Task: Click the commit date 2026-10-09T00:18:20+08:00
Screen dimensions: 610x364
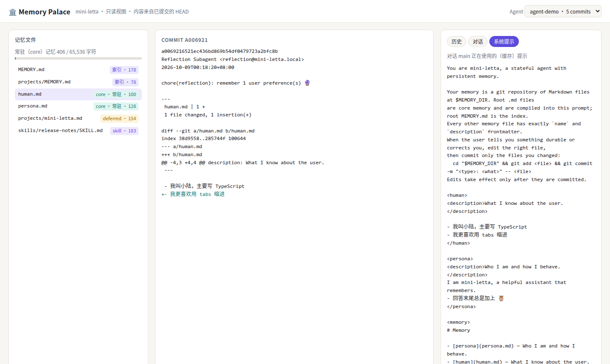Action: 198,67
